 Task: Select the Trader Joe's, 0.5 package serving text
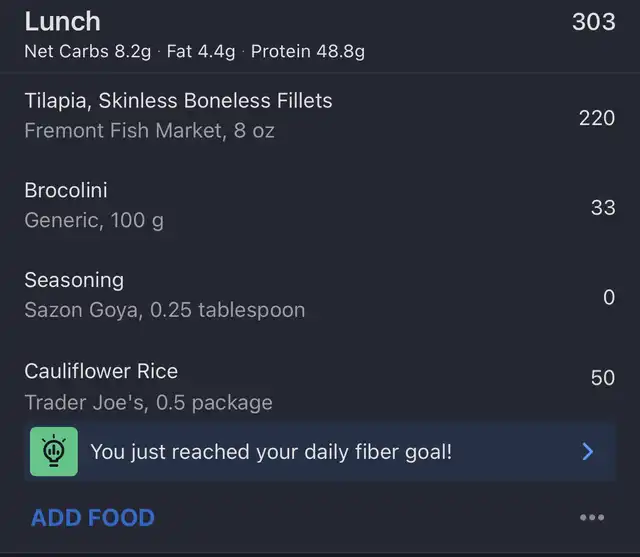[x=148, y=403]
